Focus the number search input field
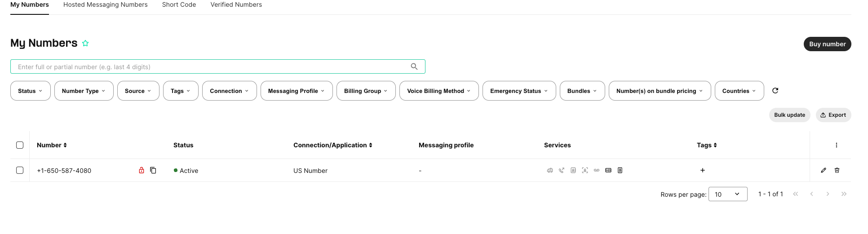868x234 pixels. (218, 66)
